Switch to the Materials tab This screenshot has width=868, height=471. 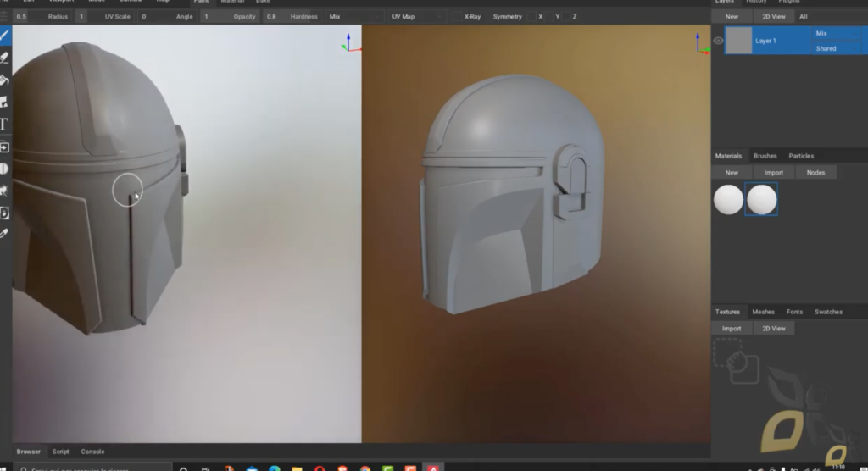[728, 156]
